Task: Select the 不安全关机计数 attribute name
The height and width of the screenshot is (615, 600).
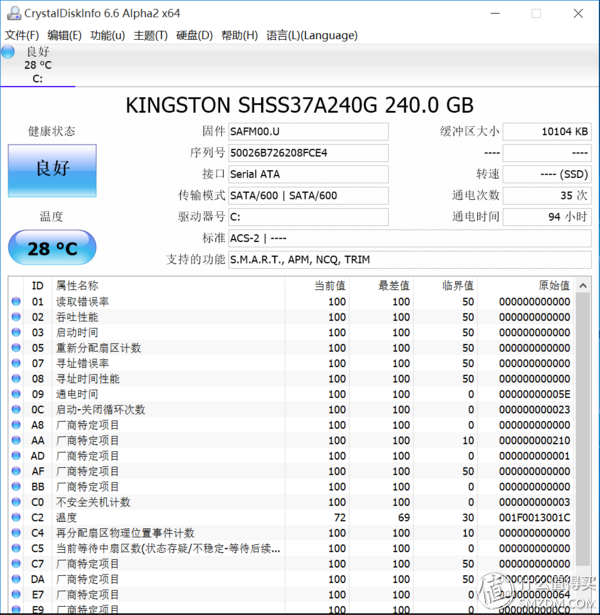Action: [93, 502]
